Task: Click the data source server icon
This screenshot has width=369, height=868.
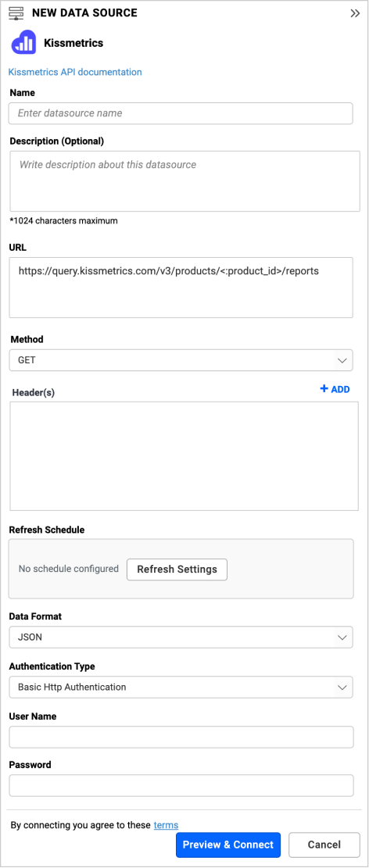Action: point(16,13)
